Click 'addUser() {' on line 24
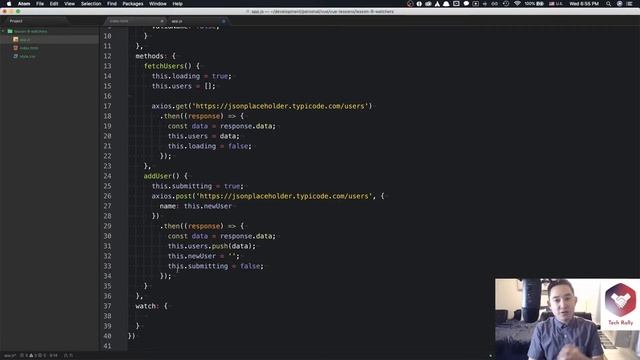 (x=166, y=176)
